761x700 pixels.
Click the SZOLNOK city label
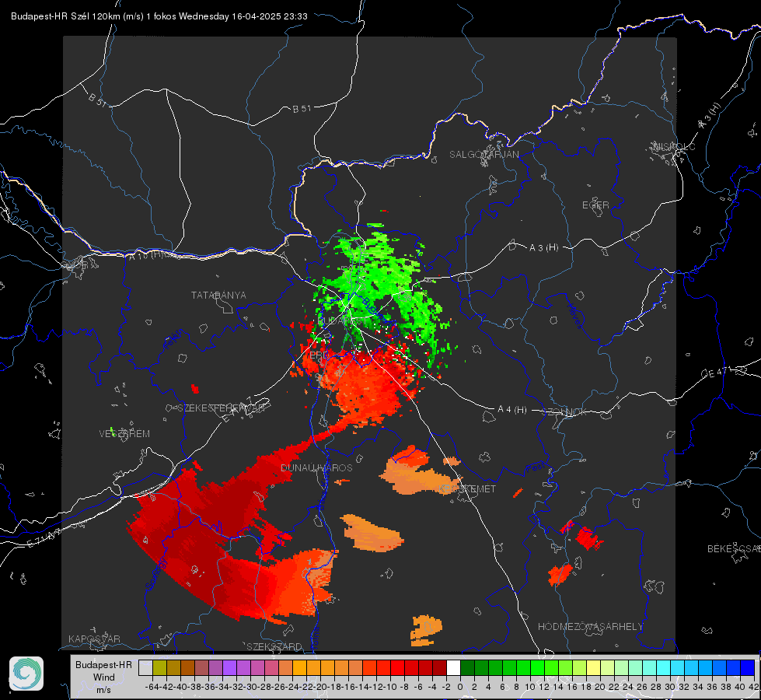coord(565,412)
